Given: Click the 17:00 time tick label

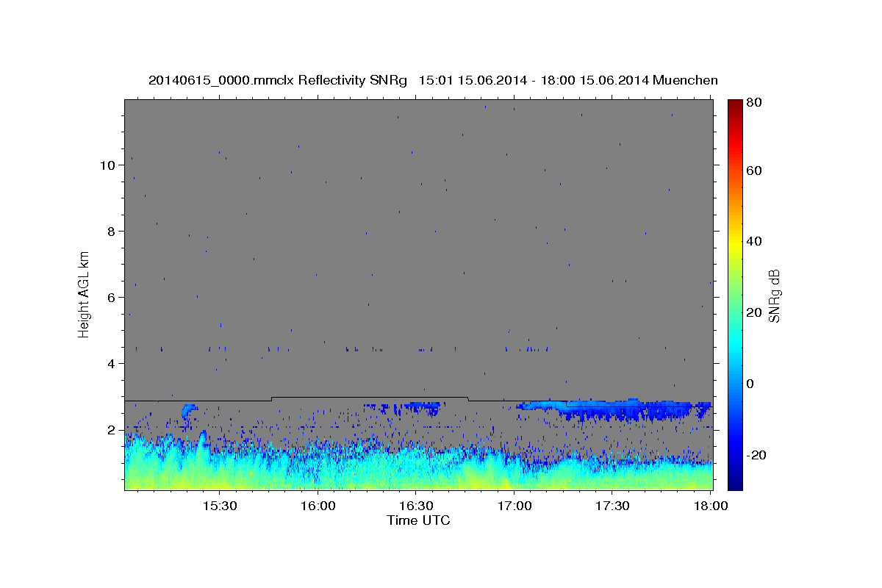Looking at the screenshot, I should point(514,506).
